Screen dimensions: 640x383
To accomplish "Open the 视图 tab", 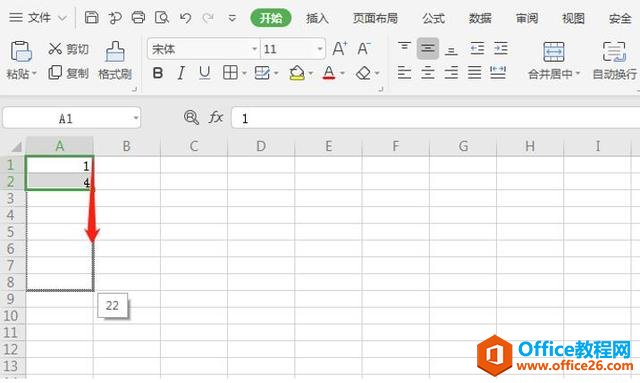I will (x=573, y=18).
